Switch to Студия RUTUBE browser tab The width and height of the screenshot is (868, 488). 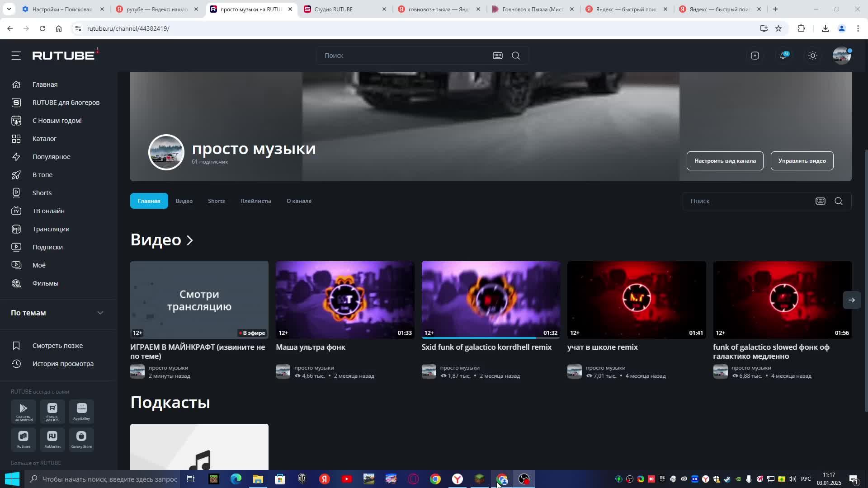[x=345, y=9]
